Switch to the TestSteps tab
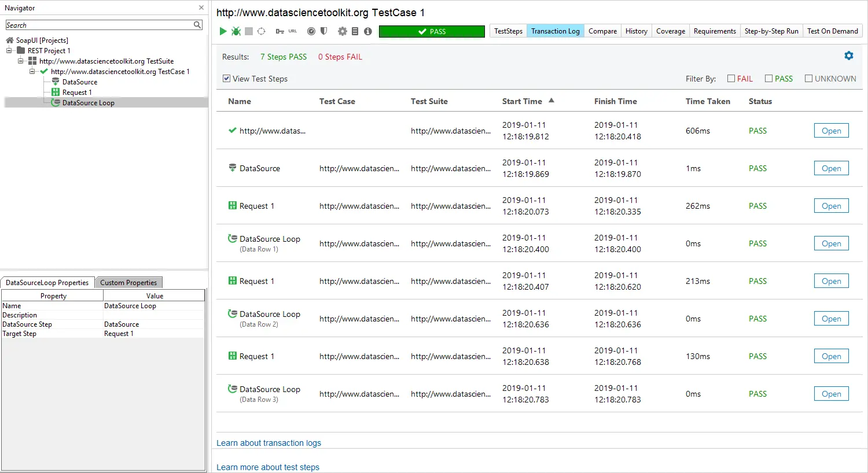The width and height of the screenshot is (868, 473). 507,31
